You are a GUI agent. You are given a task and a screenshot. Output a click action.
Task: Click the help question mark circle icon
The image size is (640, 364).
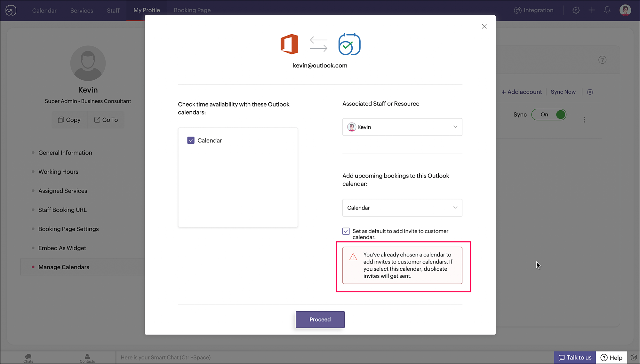click(602, 60)
